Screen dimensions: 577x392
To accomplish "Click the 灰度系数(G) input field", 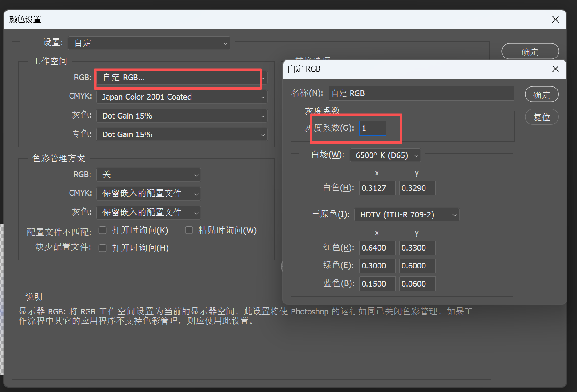I will 372,128.
